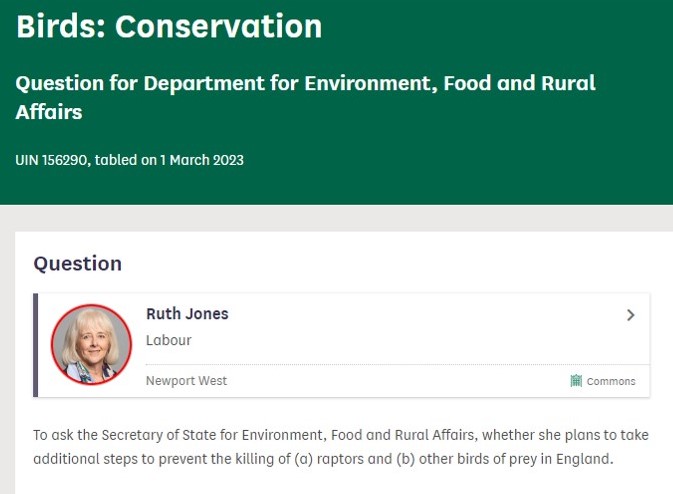673x494 pixels.
Task: Click the chevron arrow on the member card
Action: click(630, 315)
